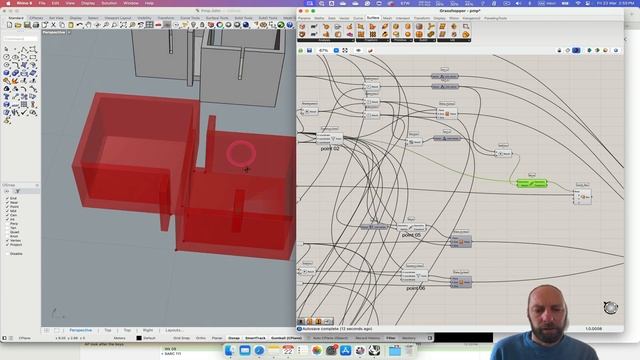
Task: Open the File menu in the menu bar
Action: [42, 3]
